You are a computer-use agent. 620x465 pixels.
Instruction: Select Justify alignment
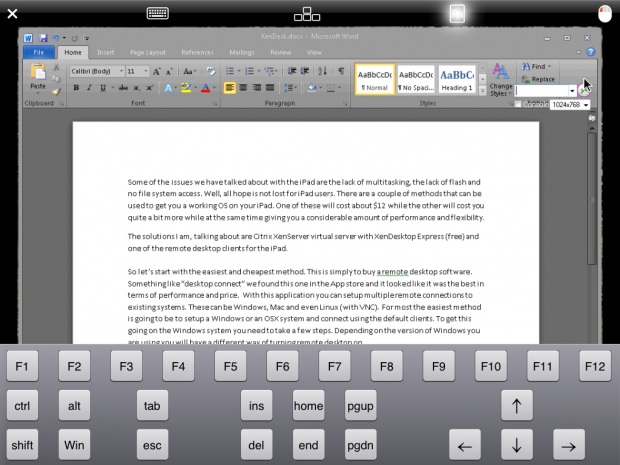click(270, 88)
